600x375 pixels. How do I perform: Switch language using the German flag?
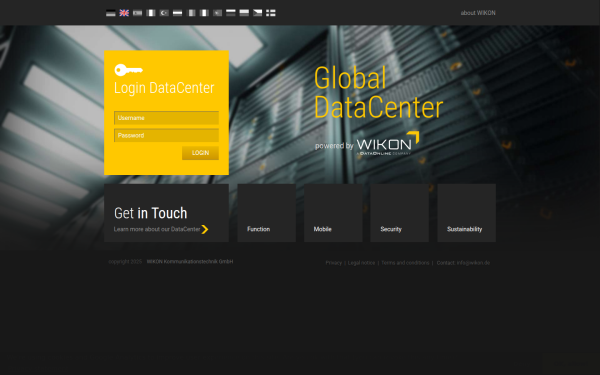pos(111,13)
